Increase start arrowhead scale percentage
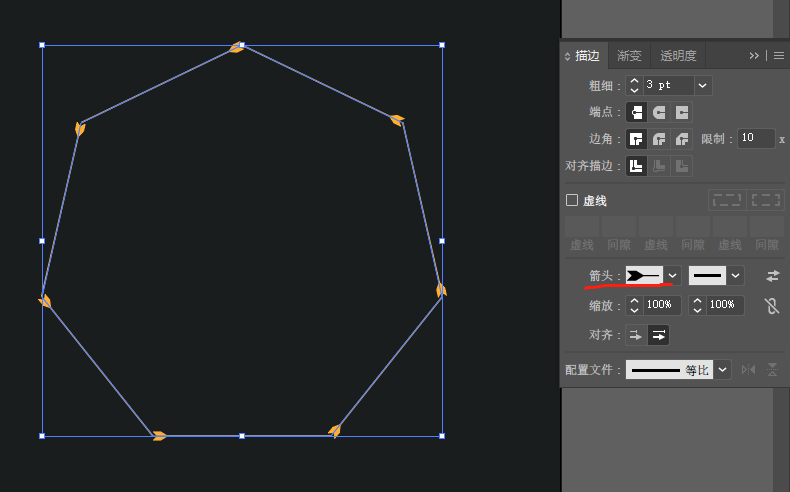The image size is (790, 492). click(634, 301)
